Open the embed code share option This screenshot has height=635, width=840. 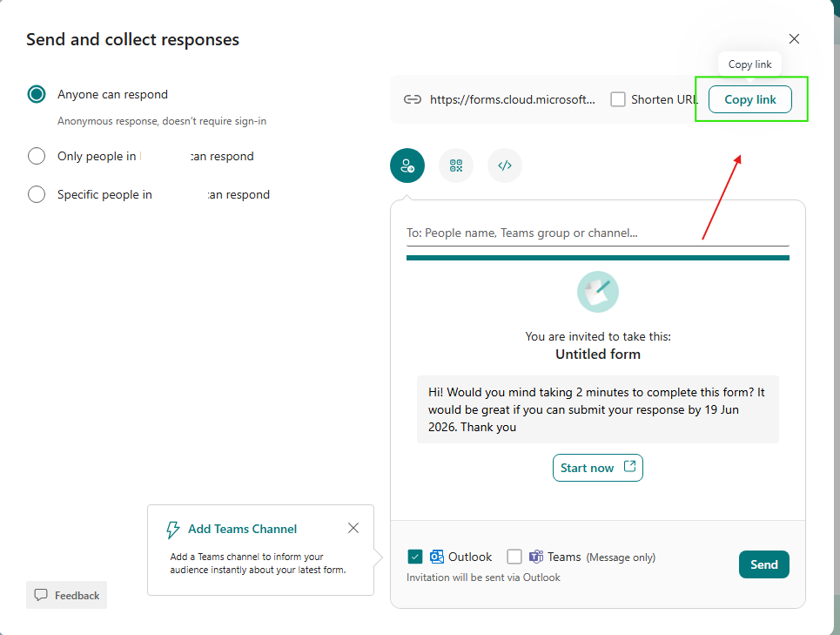point(505,166)
